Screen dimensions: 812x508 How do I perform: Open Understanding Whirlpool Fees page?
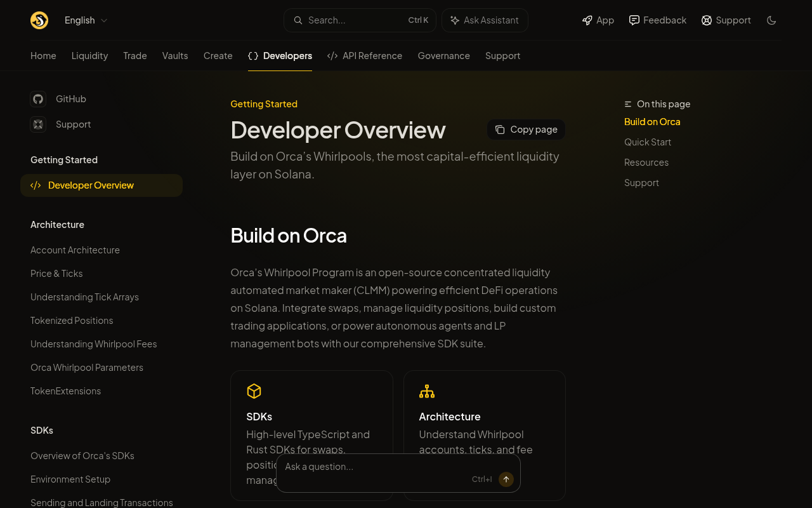point(93,344)
